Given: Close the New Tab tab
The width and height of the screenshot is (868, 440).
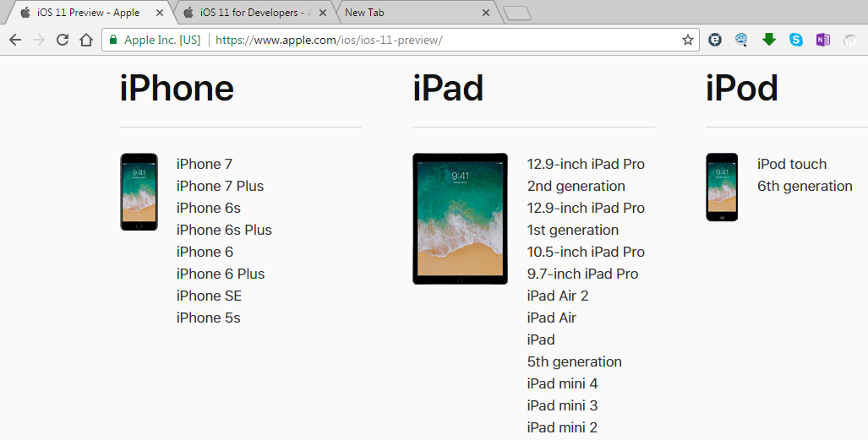Looking at the screenshot, I should point(485,12).
